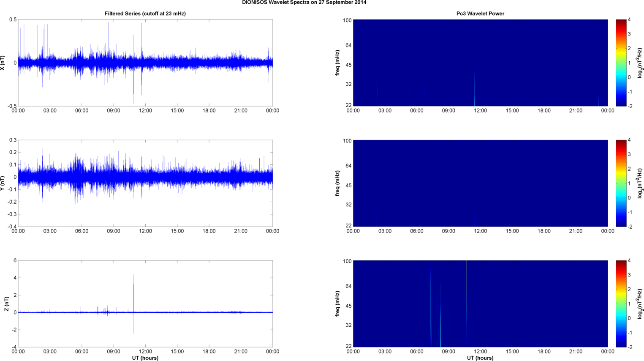Click the 'Filtered Series (cutoff at 23 mHz)' heading

145,14
